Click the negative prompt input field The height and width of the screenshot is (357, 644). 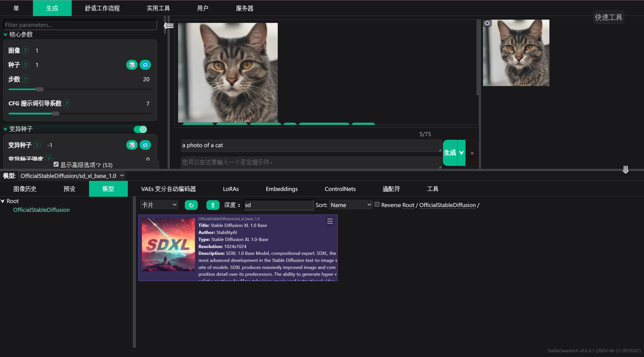(311, 162)
